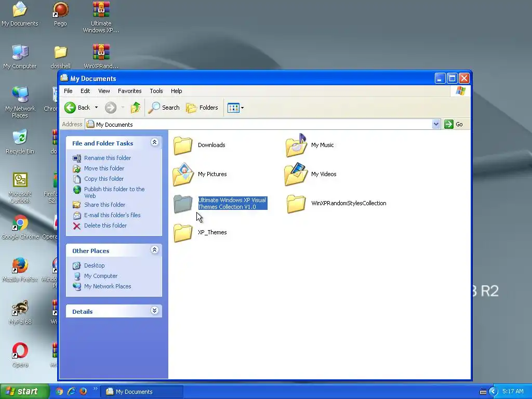Click Google Chrome desktop shortcut
Image resolution: width=532 pixels, height=399 pixels.
coord(20,228)
